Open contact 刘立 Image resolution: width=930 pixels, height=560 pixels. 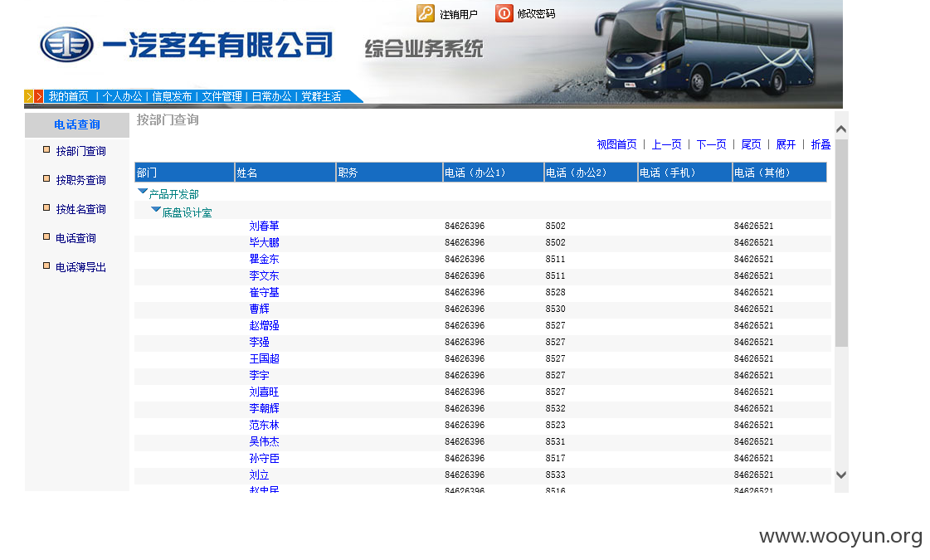(x=259, y=475)
